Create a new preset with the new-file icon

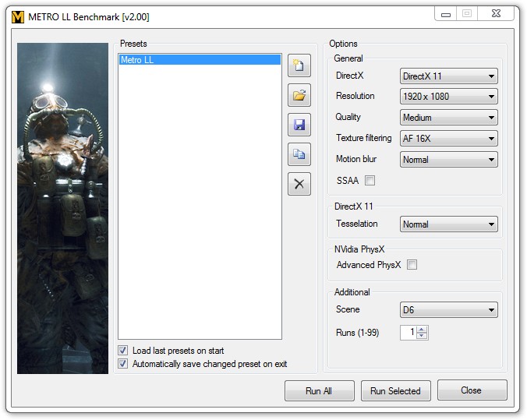pos(299,65)
